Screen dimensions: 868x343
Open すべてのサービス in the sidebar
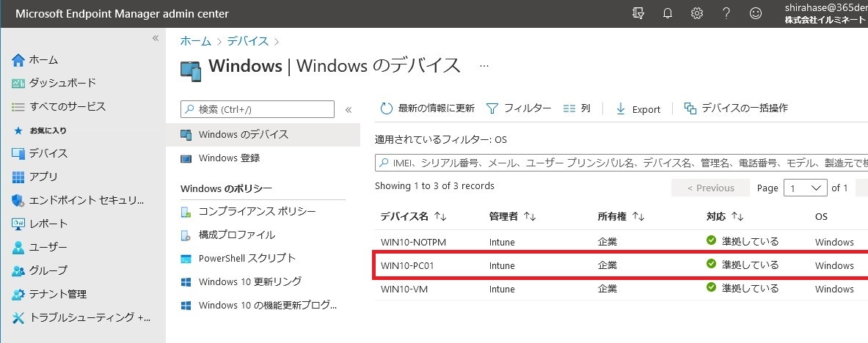click(x=68, y=106)
